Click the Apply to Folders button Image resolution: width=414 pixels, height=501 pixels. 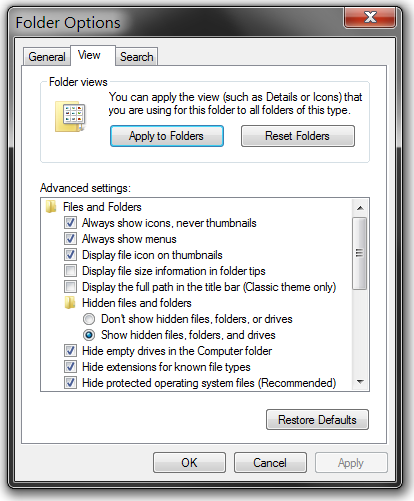[167, 136]
